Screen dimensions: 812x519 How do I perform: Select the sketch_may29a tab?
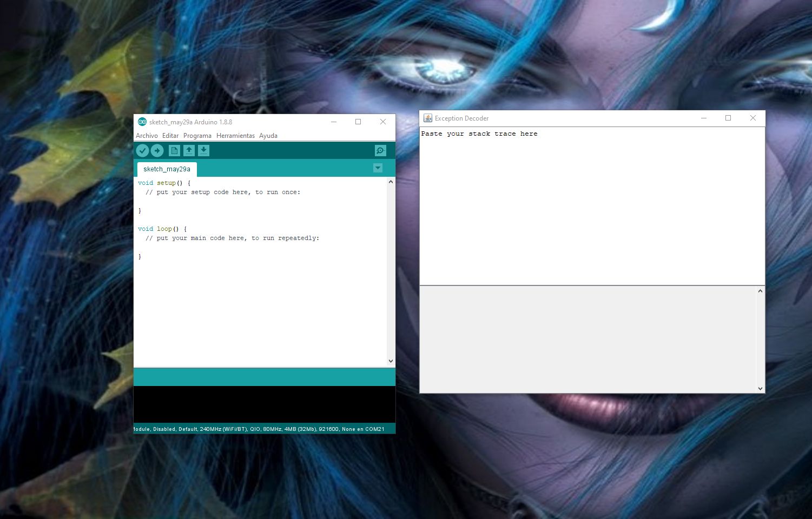tap(166, 169)
